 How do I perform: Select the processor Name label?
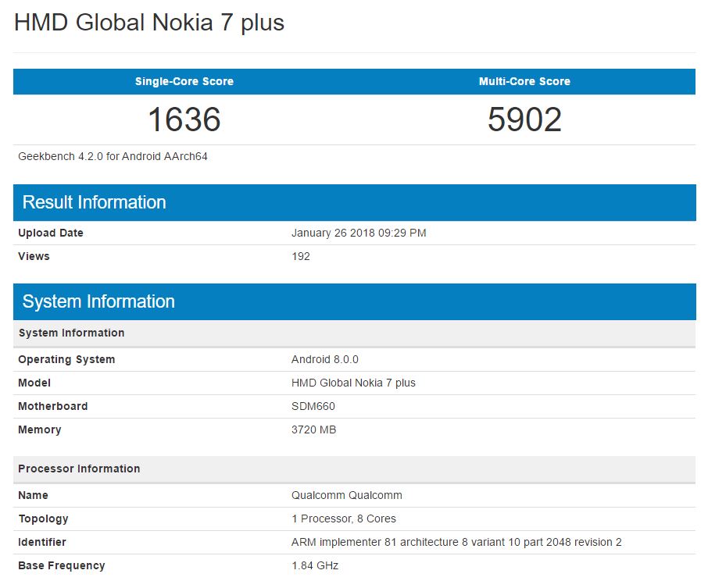33,495
